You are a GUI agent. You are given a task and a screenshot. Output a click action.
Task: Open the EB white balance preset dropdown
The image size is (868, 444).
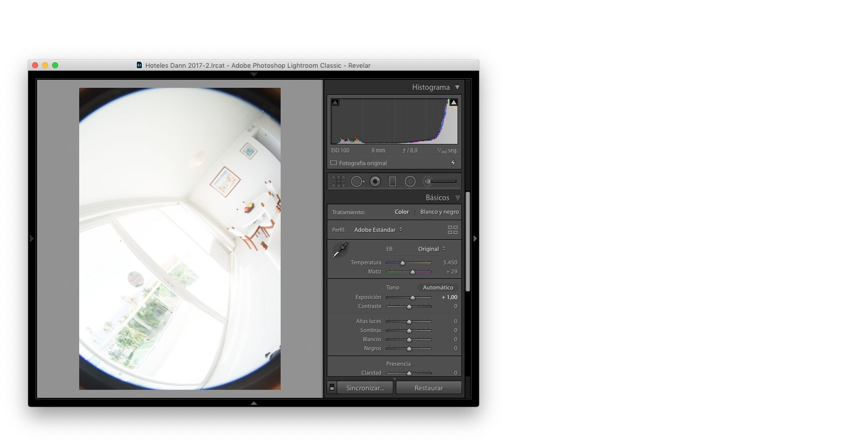pos(431,249)
